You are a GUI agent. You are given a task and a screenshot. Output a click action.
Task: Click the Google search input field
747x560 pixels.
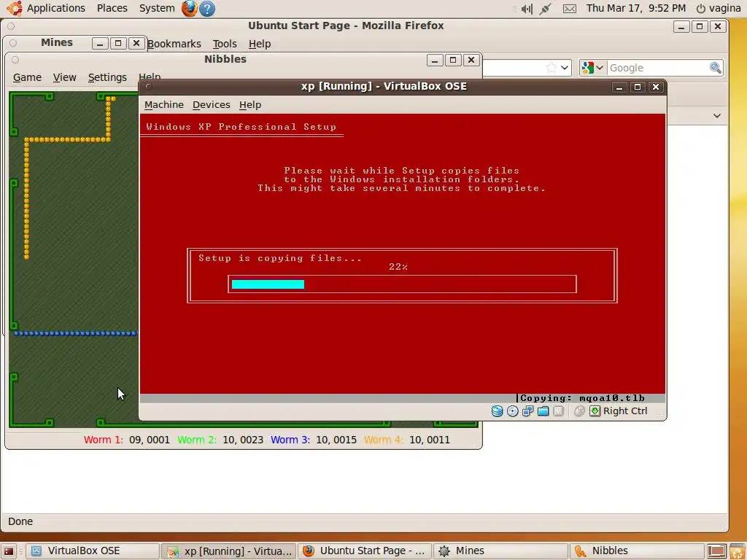[x=657, y=68]
